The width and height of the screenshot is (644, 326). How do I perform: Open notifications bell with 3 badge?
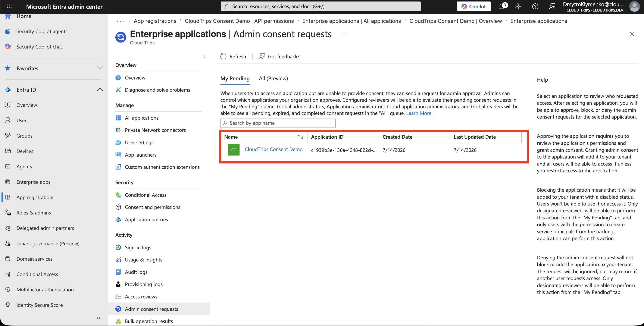pos(502,6)
